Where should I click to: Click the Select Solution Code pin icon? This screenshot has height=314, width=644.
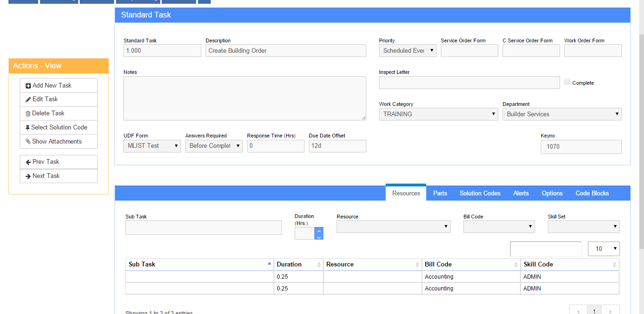pyautogui.click(x=28, y=128)
